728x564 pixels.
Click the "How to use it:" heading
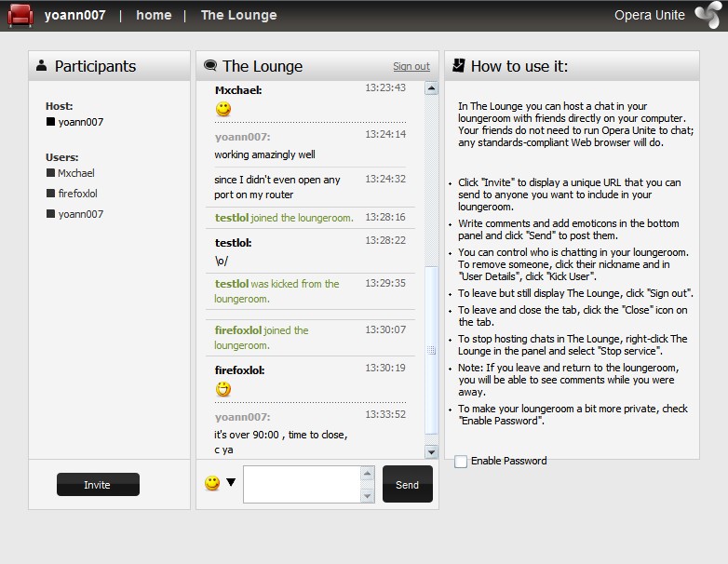[x=519, y=66]
